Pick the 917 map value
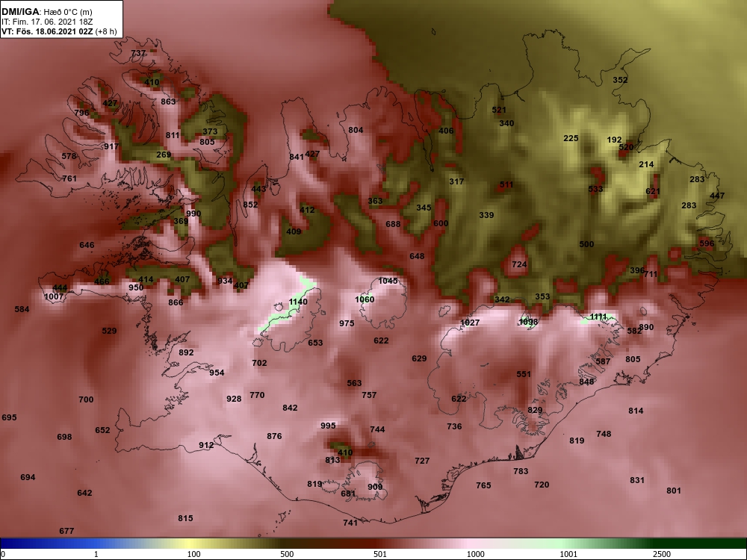 111,146
